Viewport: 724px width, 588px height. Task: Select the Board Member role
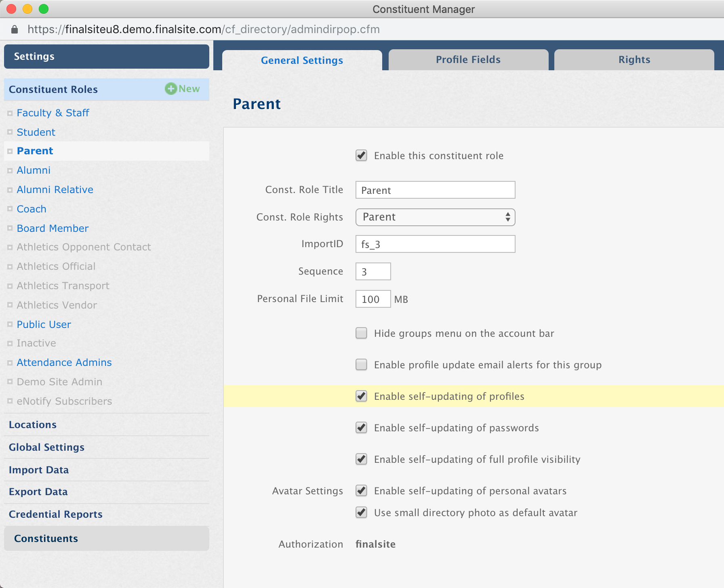point(53,228)
